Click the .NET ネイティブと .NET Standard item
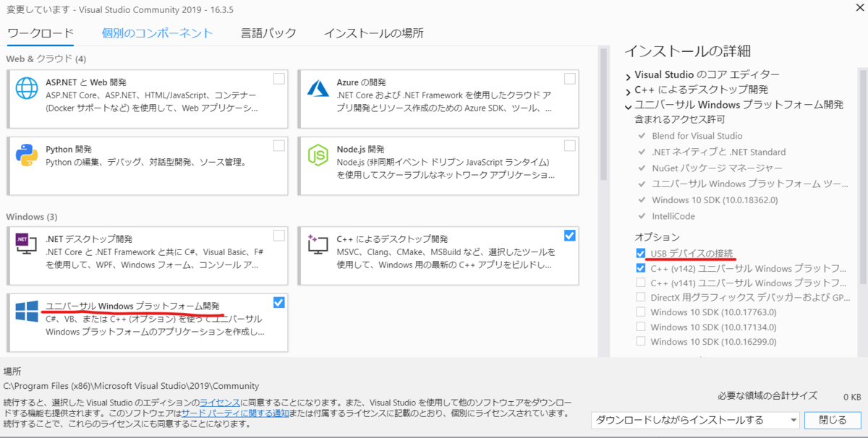Viewport: 868px width, 438px height. 718,152
